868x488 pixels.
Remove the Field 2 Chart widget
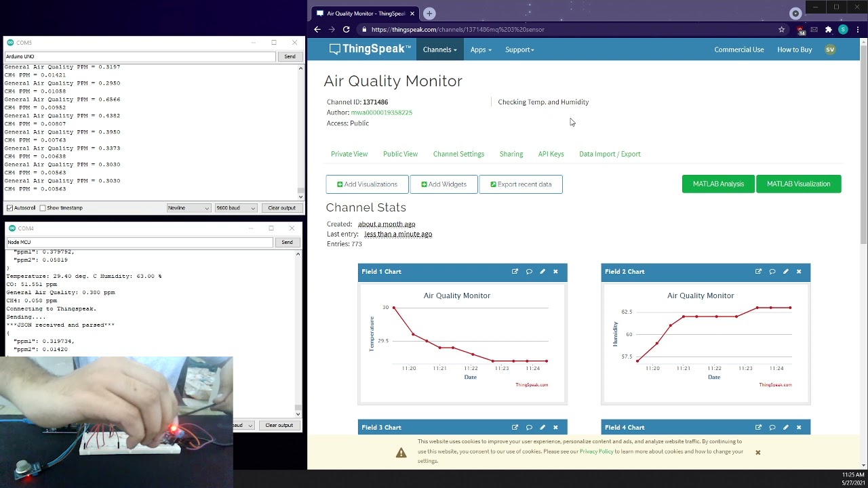(799, 272)
